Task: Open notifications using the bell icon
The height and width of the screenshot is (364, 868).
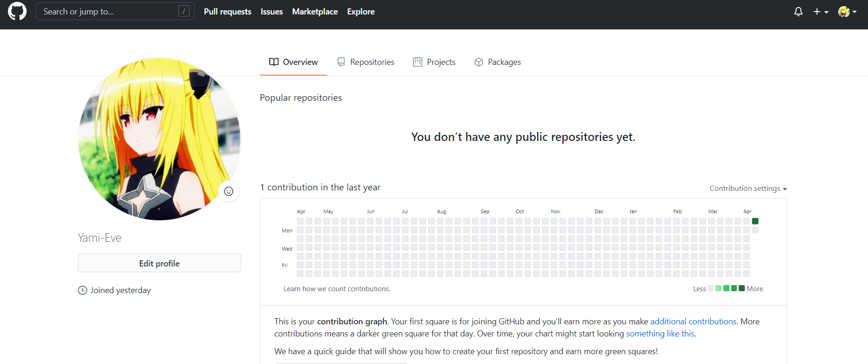Action: pos(798,12)
